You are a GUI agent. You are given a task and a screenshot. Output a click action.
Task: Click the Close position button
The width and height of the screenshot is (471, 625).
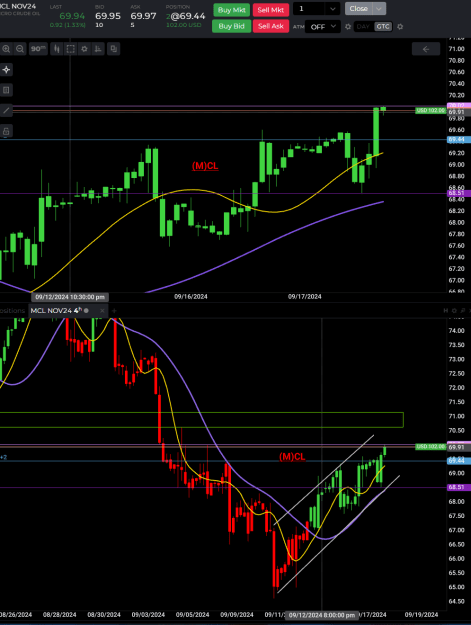coord(359,9)
